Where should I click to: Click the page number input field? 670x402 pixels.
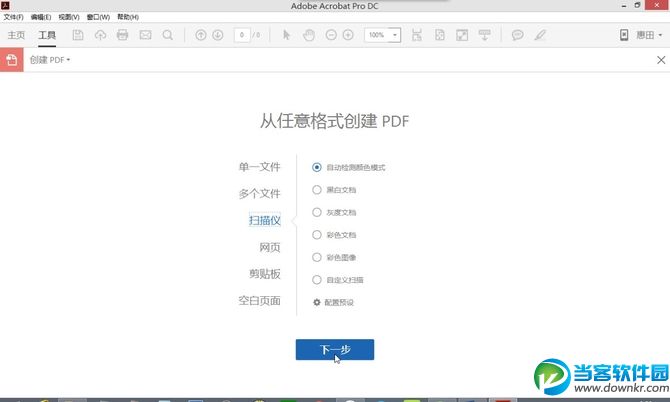242,35
